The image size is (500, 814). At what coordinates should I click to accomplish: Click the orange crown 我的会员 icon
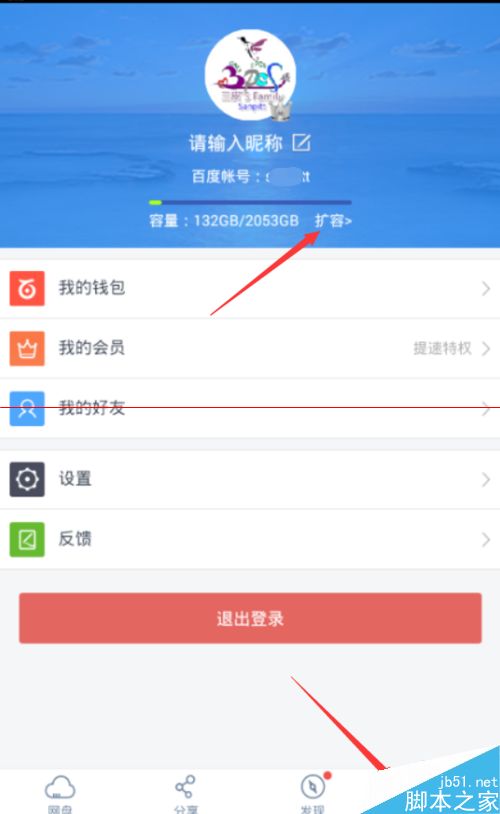pyautogui.click(x=27, y=348)
